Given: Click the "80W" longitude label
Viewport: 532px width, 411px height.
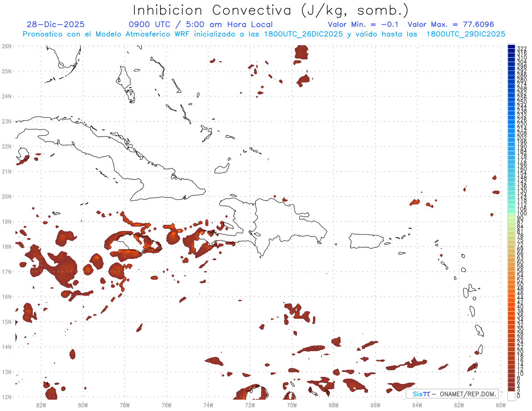Looking at the screenshot, I should (82, 404).
